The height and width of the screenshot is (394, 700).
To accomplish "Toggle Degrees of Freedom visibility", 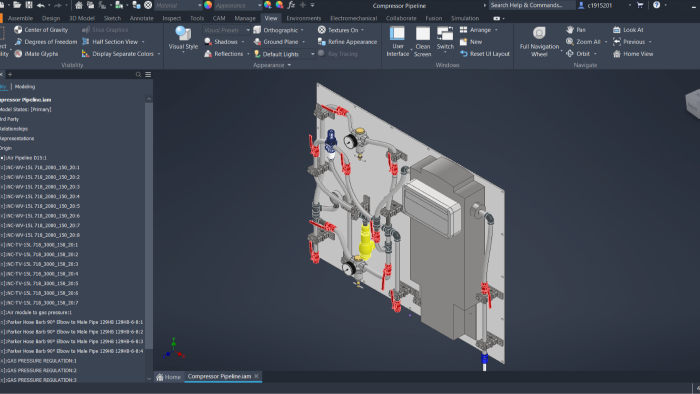I will 46,42.
